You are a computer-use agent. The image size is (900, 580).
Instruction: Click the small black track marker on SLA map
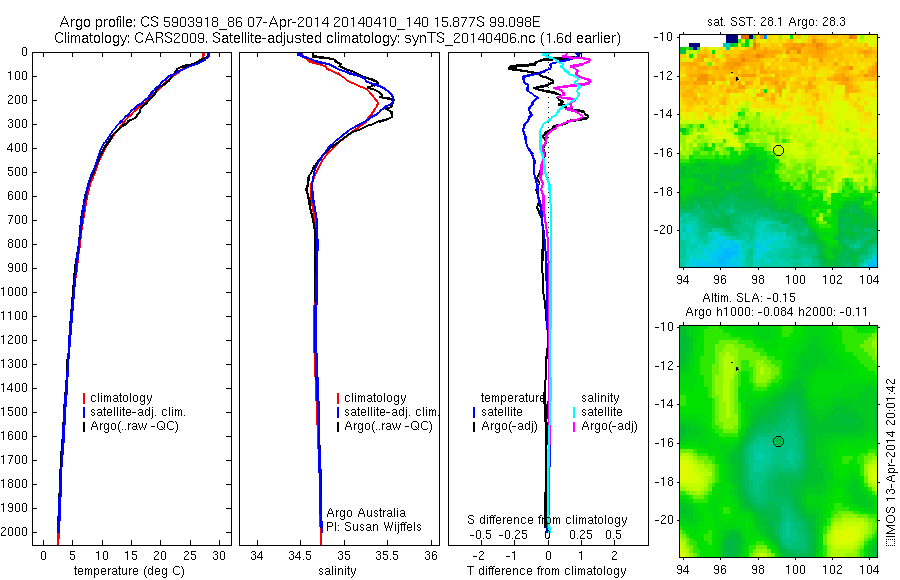(736, 368)
